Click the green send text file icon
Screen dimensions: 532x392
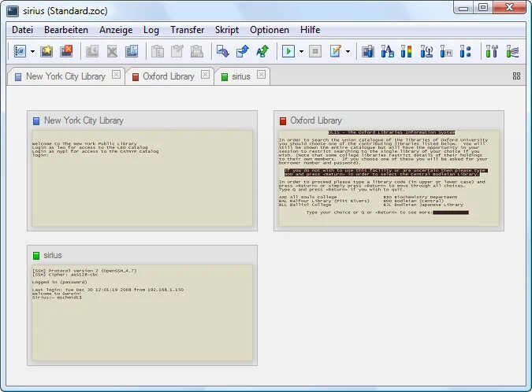click(x=262, y=51)
